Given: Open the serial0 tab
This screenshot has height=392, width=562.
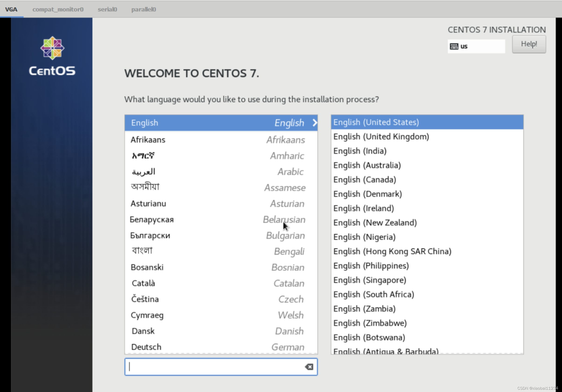Looking at the screenshot, I should [x=108, y=9].
